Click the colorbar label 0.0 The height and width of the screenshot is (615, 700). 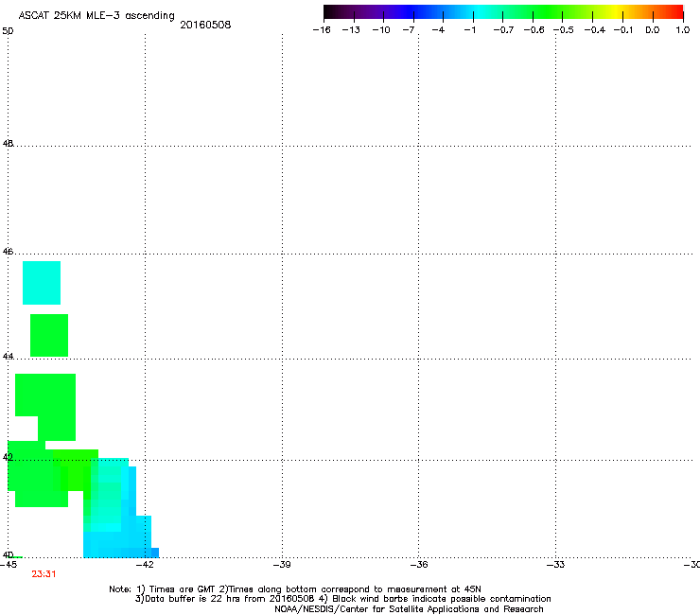[x=653, y=30]
